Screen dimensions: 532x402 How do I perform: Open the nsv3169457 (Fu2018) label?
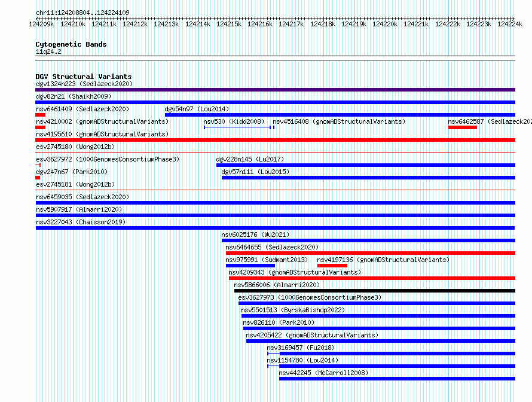[x=301, y=348]
